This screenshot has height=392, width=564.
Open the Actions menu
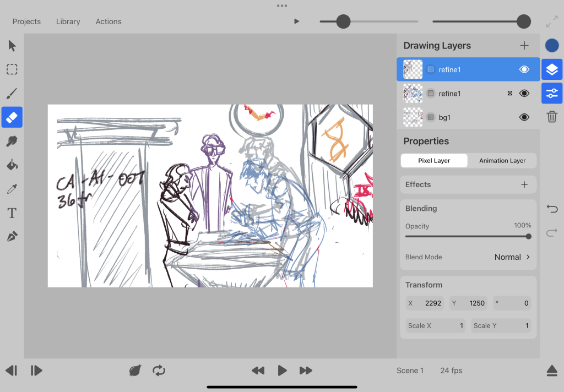pos(108,21)
